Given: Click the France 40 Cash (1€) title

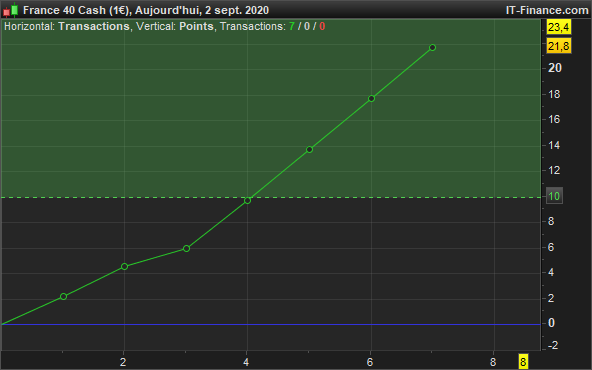Looking at the screenshot, I should tap(76, 10).
